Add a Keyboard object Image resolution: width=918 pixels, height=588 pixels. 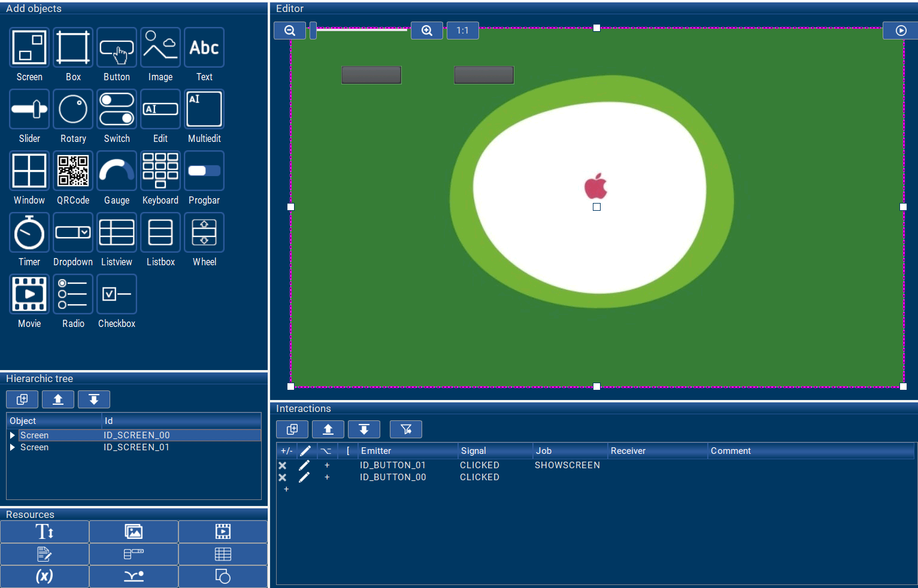pos(160,171)
